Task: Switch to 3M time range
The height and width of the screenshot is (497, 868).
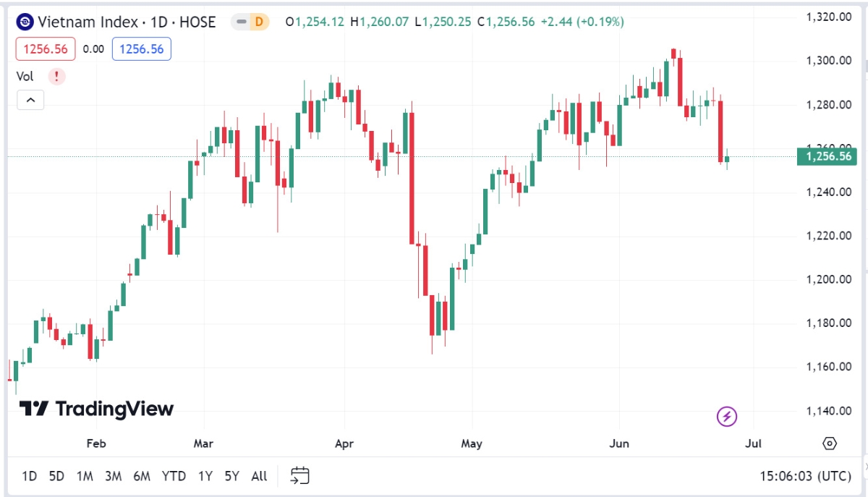Action: coord(113,476)
